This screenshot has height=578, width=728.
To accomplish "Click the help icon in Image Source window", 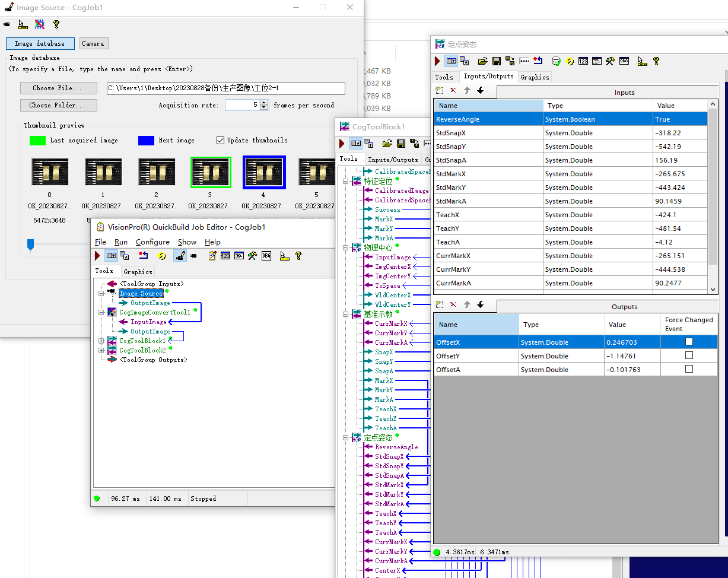I will point(56,24).
